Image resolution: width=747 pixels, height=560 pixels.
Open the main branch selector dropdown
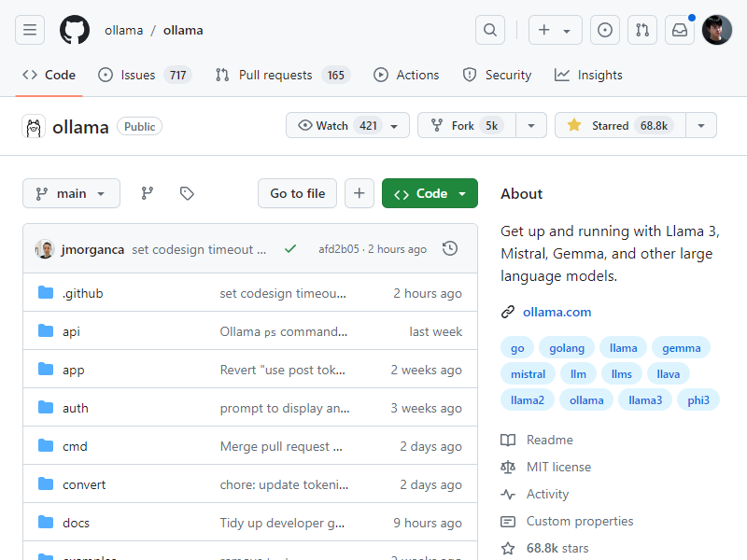pos(72,193)
